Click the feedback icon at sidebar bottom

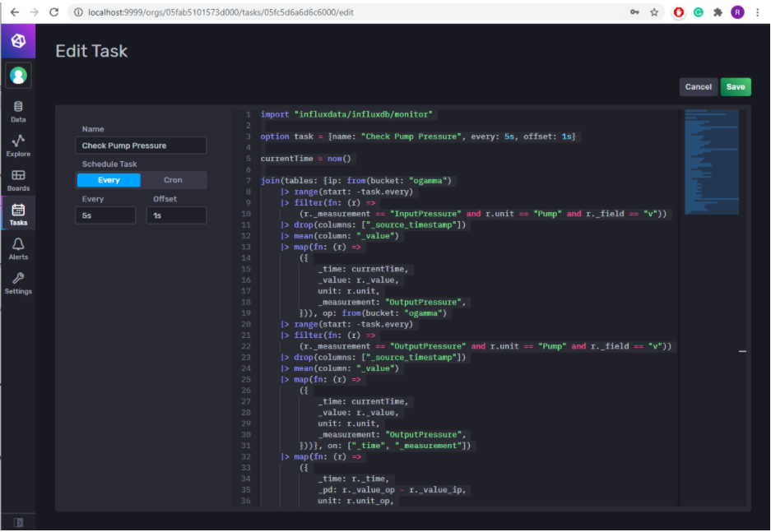pyautogui.click(x=18, y=521)
